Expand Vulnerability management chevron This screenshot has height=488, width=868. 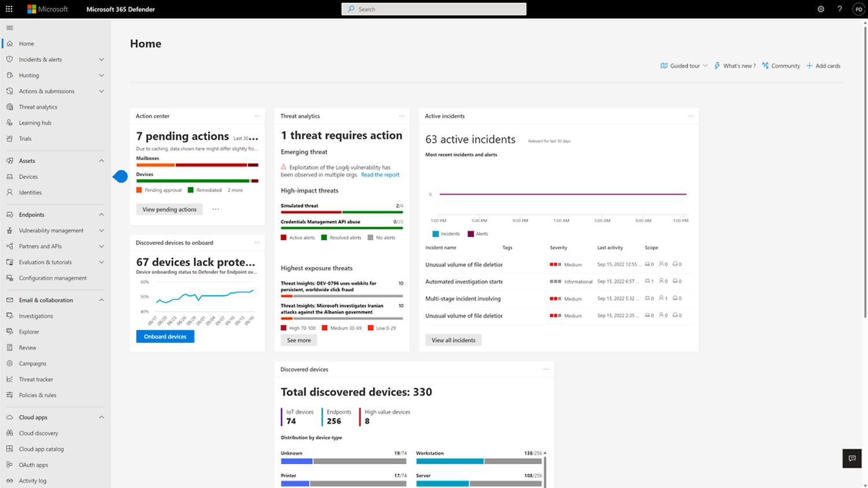pyautogui.click(x=101, y=231)
